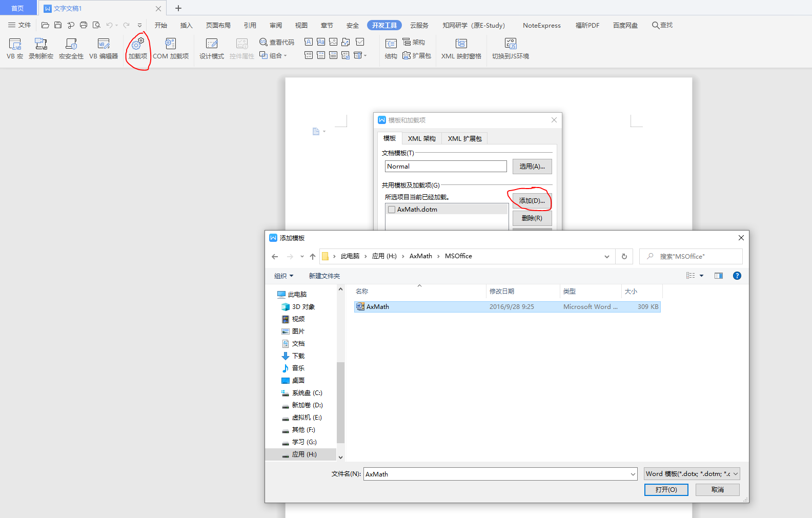Toggle the preview pane icon
812x518 pixels.
point(719,276)
